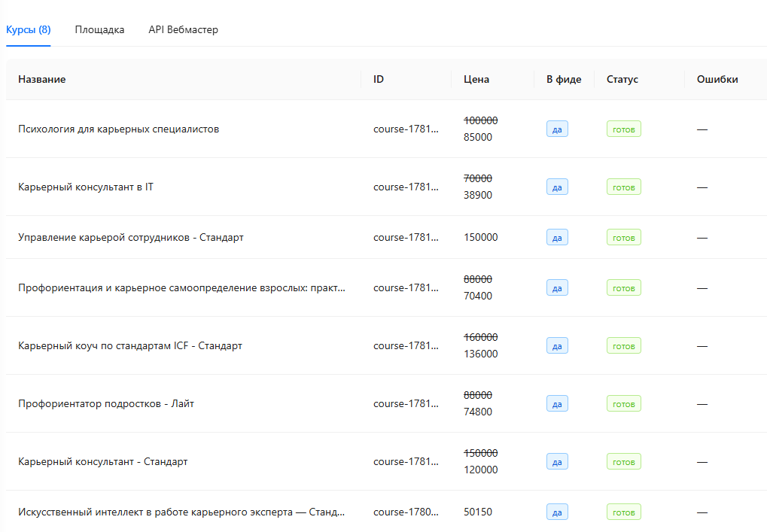Click 'да' badge for Психология course

coord(557,129)
